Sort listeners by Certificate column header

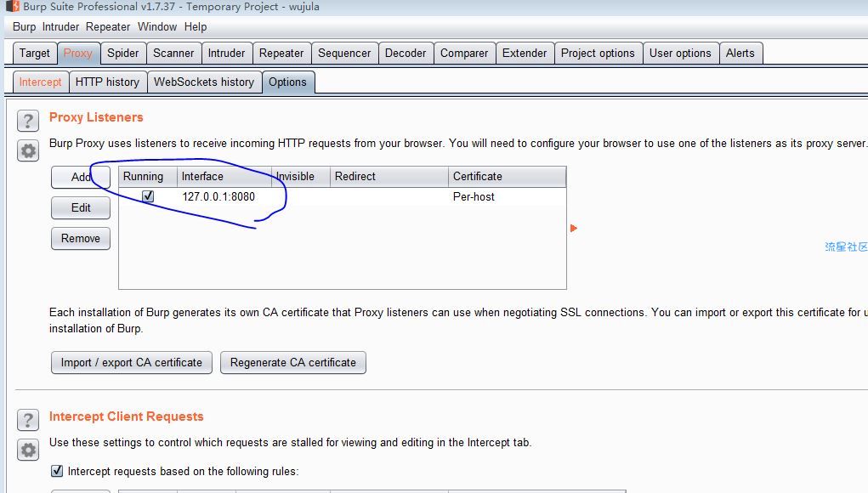pos(507,177)
